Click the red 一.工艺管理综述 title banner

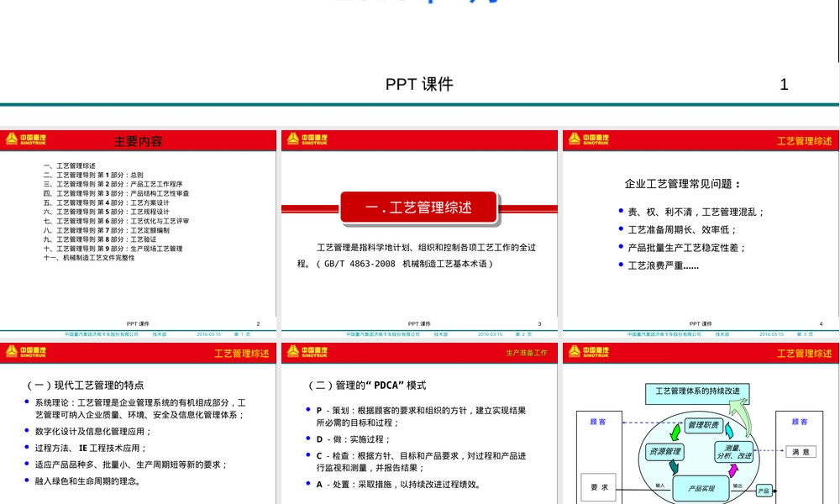[x=419, y=207]
